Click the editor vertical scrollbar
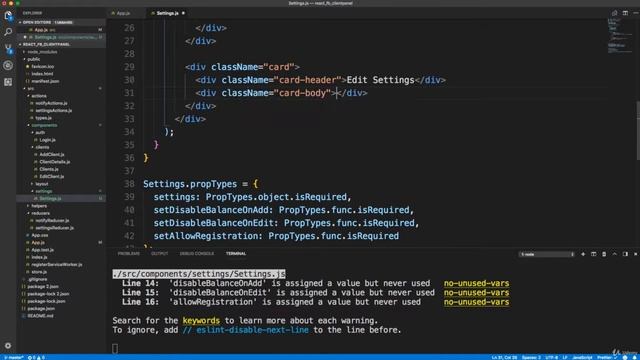This screenshot has height=360, width=640. point(638,131)
